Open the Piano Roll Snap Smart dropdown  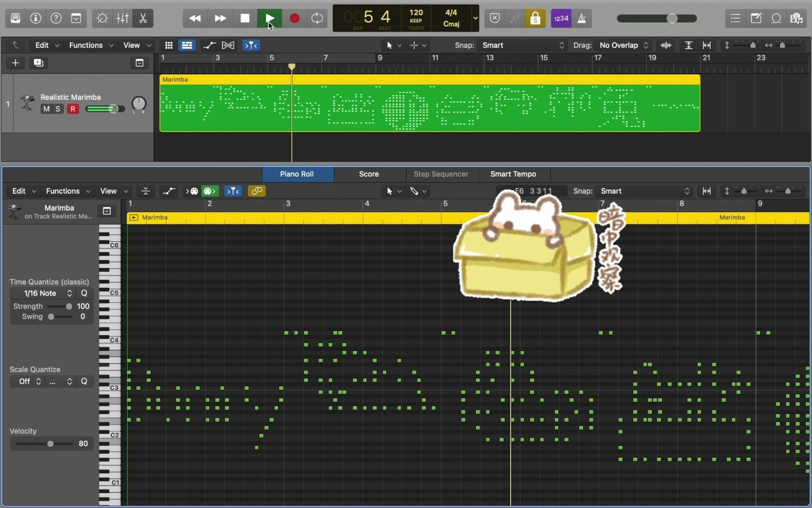click(x=644, y=191)
